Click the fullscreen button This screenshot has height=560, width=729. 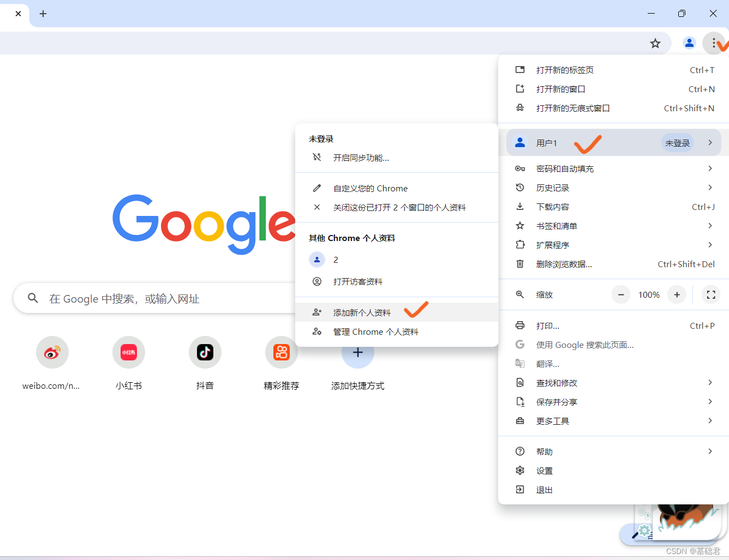(711, 294)
